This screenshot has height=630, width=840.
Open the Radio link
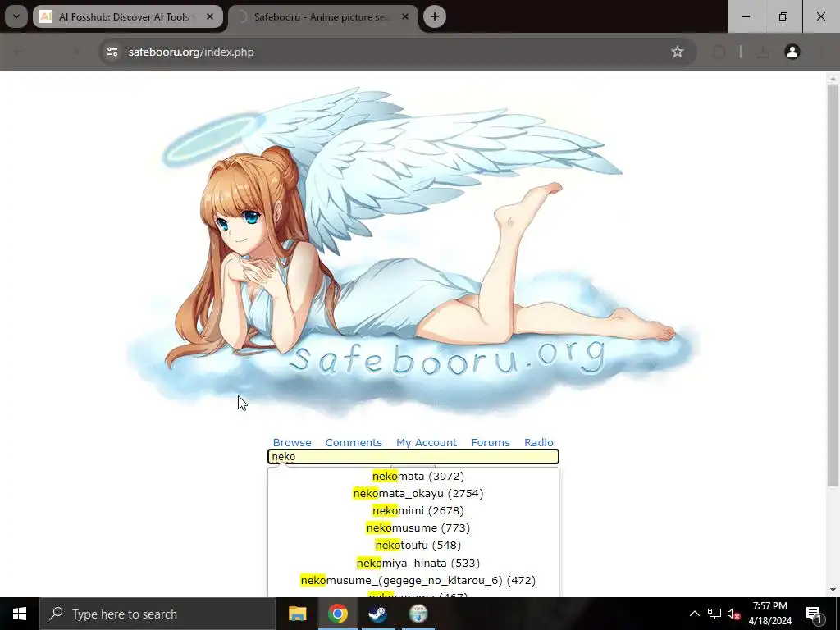pos(538,442)
